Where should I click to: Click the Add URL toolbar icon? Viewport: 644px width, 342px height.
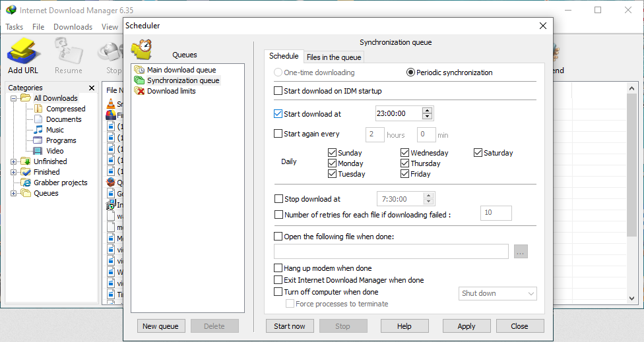23,51
